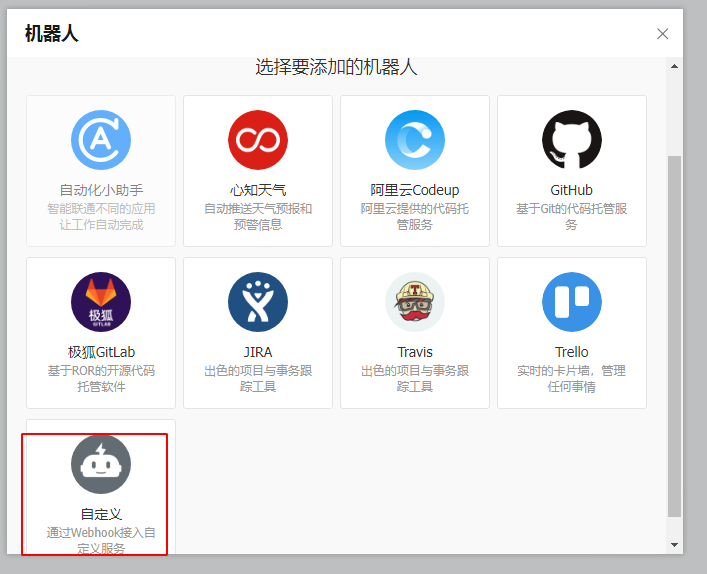Viewport: 707px width, 574px height.
Task: Click description 通过Webhook接入自定义服务
Action: click(x=101, y=540)
